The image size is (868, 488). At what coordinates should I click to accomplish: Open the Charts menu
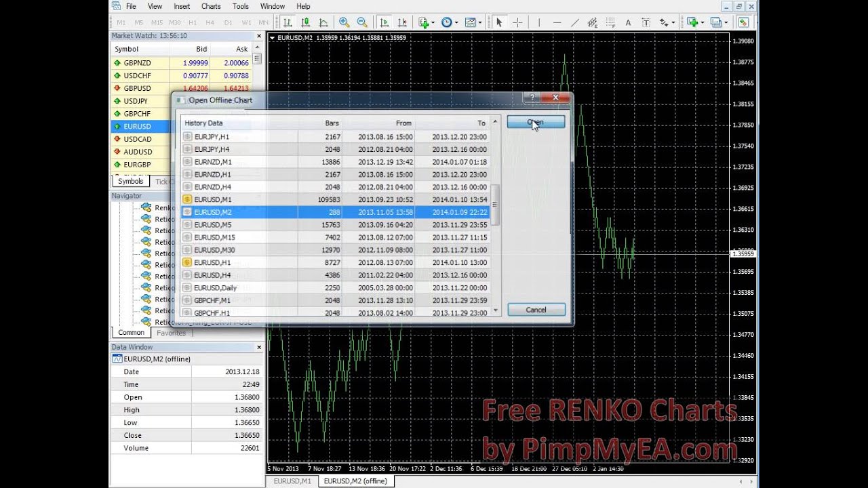pos(211,6)
